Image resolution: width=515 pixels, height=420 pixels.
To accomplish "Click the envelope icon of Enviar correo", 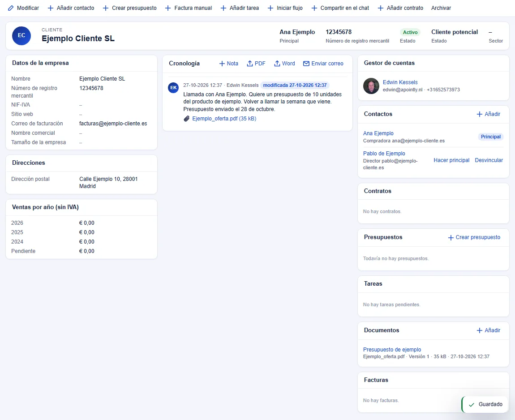I will pos(306,64).
